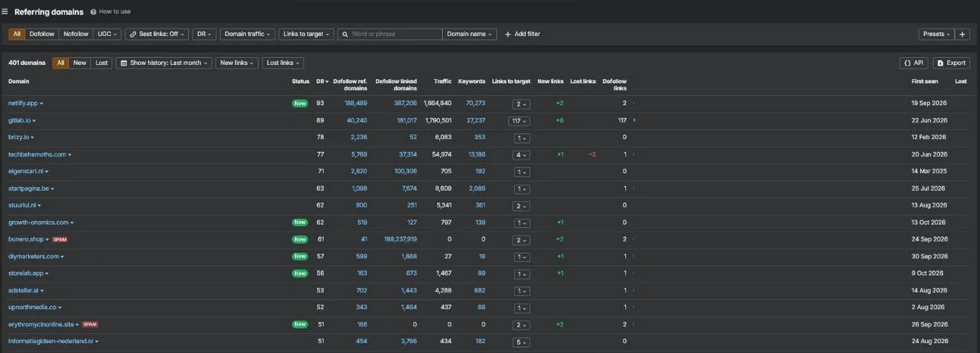Viewport: 980px width, 353px height.
Task: Expand the stuurlui.nl domain arrow
Action: (39, 206)
